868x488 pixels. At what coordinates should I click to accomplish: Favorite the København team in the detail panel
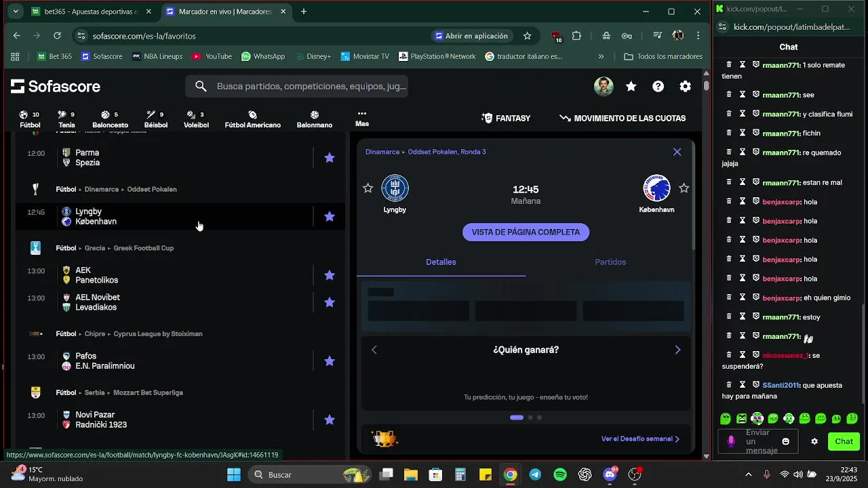(x=684, y=188)
